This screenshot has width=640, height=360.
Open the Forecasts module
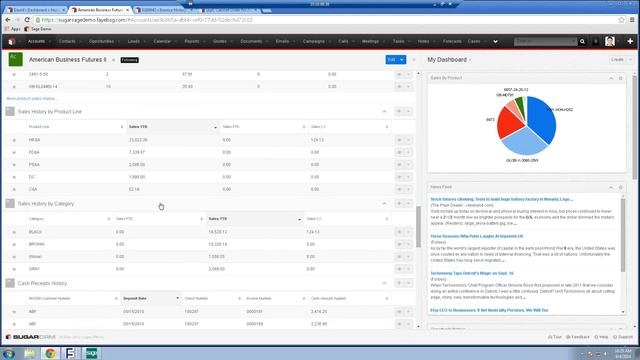pyautogui.click(x=452, y=41)
